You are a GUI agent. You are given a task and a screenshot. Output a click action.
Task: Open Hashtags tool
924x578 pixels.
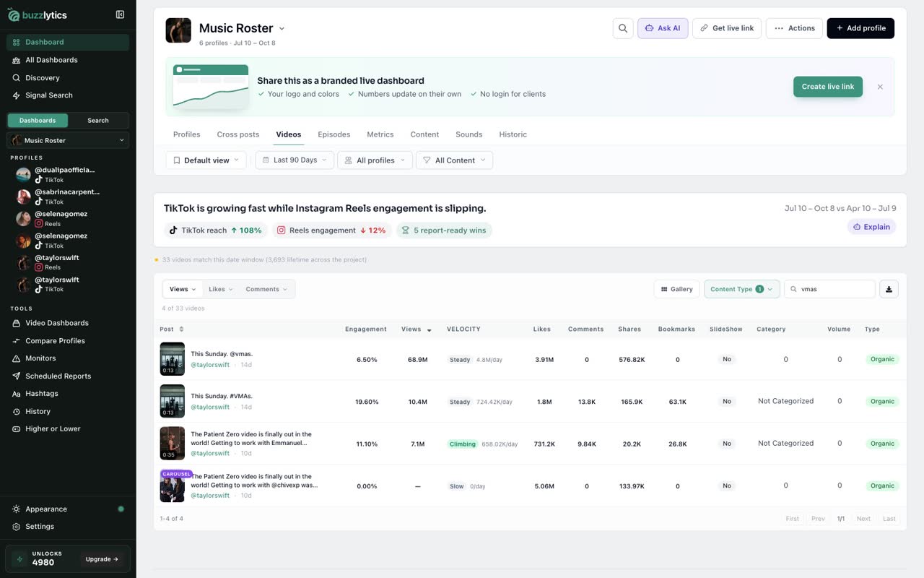tap(68, 394)
